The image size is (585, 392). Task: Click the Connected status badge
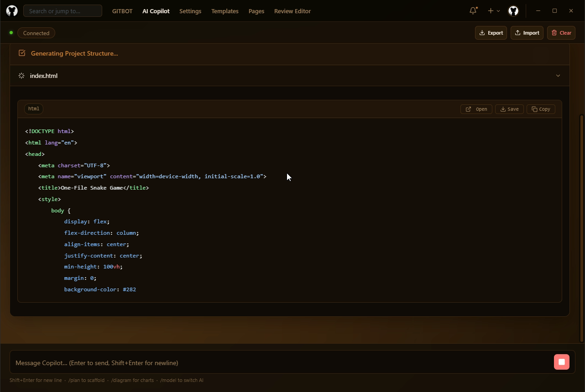[36, 33]
